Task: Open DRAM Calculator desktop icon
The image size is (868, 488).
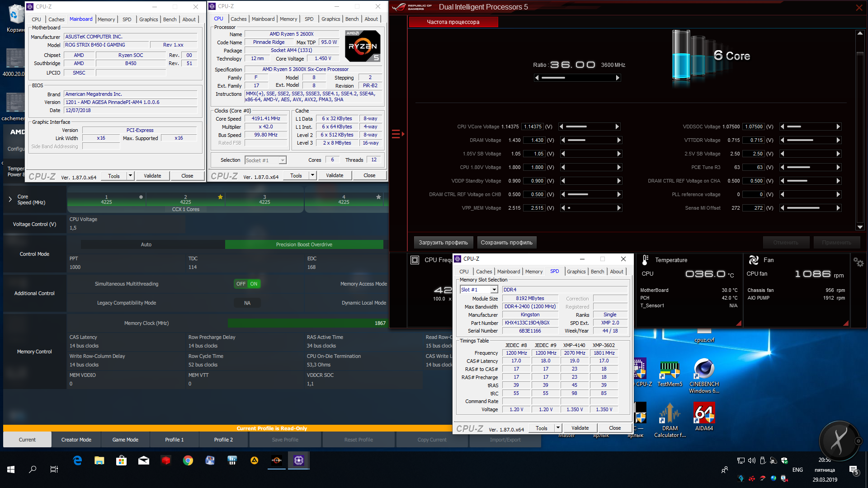Action: tap(670, 413)
